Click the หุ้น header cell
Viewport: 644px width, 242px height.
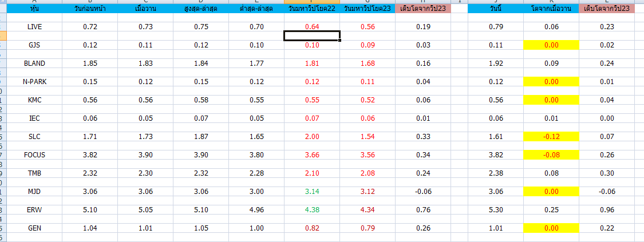click(34, 8)
